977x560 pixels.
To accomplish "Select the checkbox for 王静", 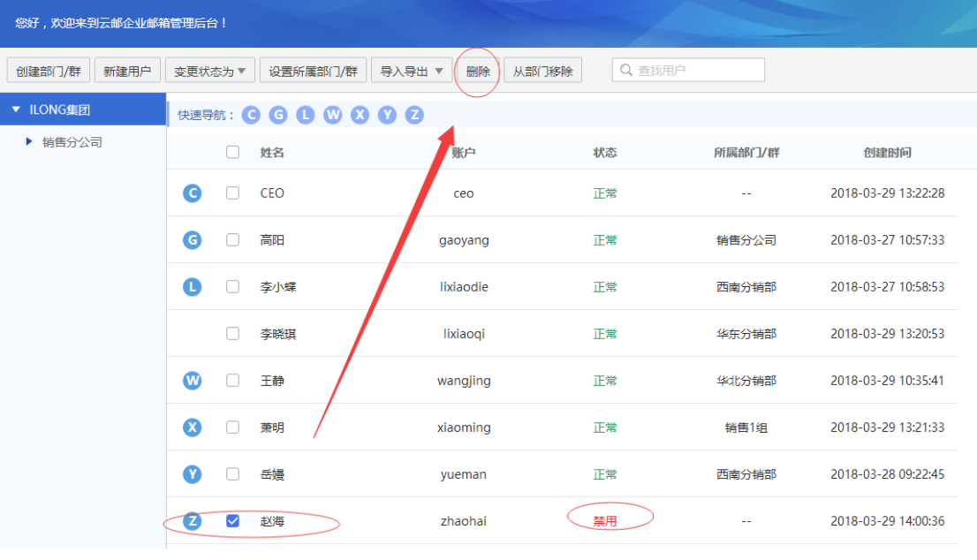I will [x=232, y=380].
